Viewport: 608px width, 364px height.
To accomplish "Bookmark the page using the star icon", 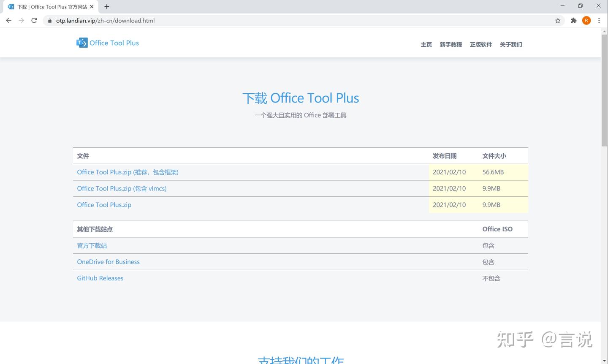I will click(x=558, y=20).
